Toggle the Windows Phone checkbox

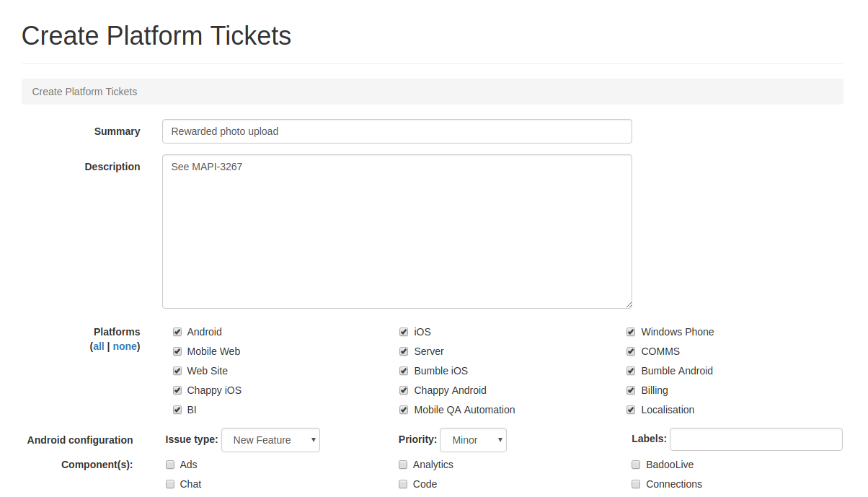pos(632,332)
